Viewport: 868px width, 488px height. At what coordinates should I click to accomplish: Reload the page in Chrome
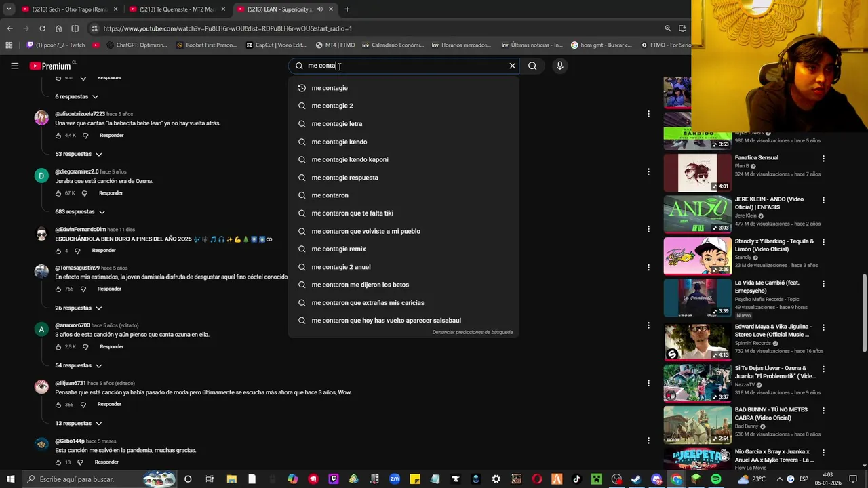coord(42,28)
